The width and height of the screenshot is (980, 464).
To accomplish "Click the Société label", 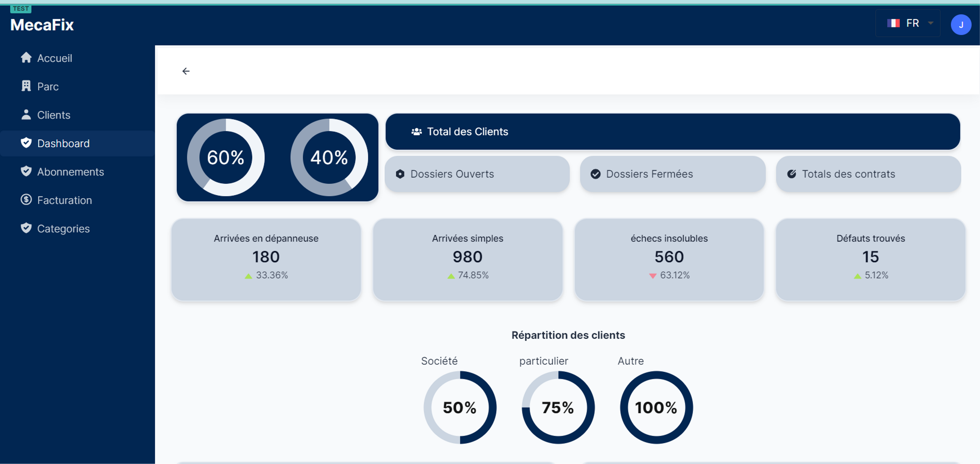I will tap(439, 361).
